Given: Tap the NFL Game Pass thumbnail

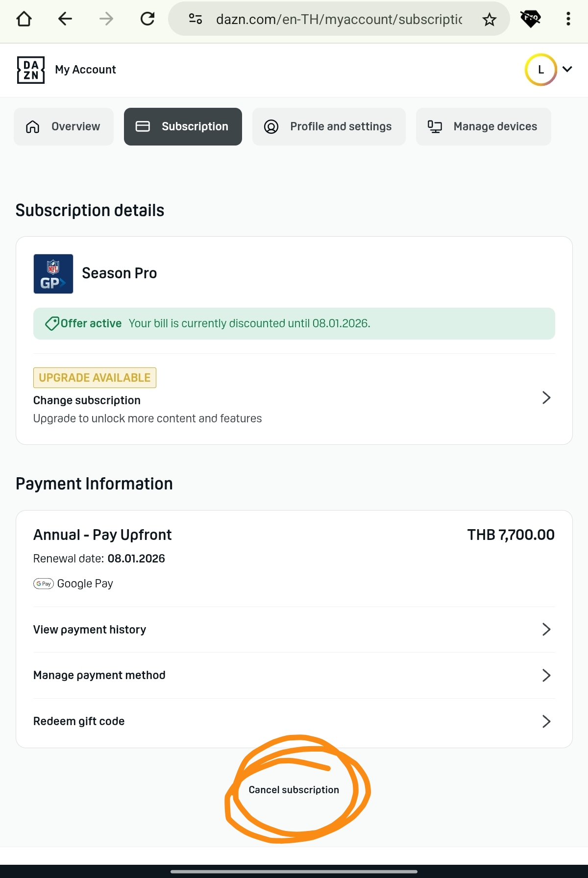Looking at the screenshot, I should (x=53, y=274).
